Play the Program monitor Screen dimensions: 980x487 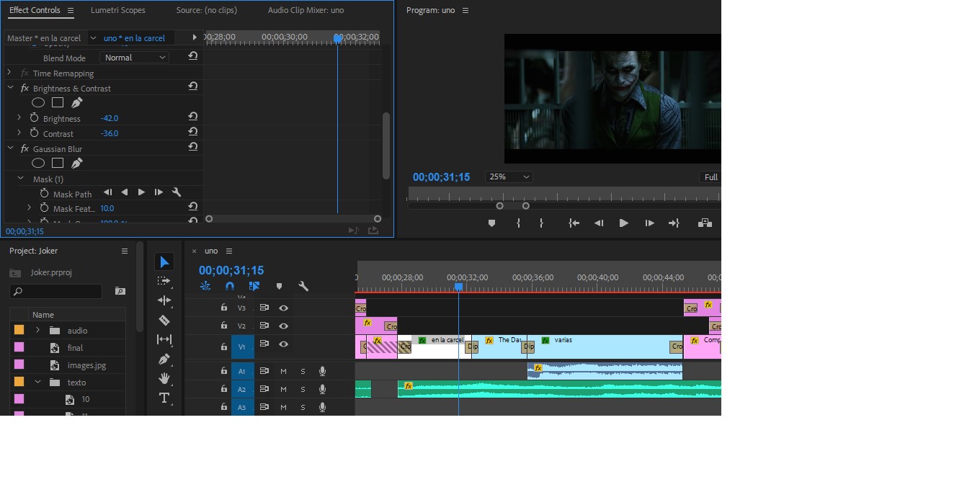[x=624, y=223]
